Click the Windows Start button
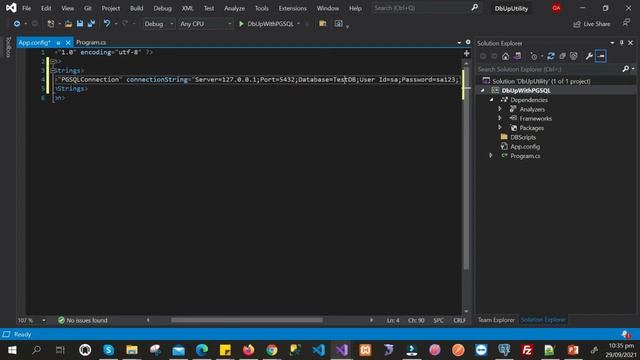 (x=12, y=350)
